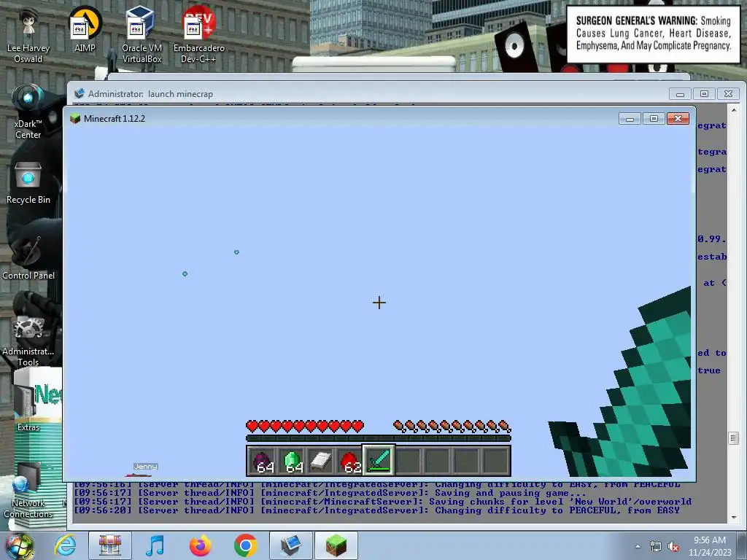Launch Firefox from the taskbar

(200, 545)
